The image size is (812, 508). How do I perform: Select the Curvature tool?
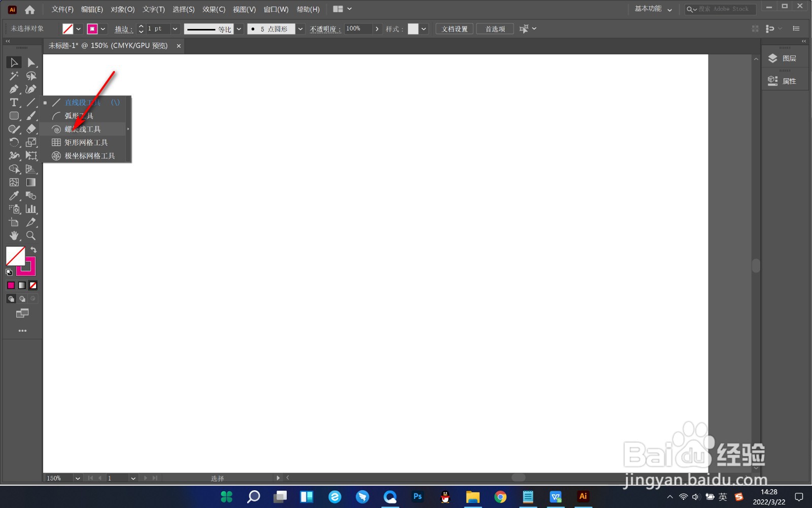point(31,89)
